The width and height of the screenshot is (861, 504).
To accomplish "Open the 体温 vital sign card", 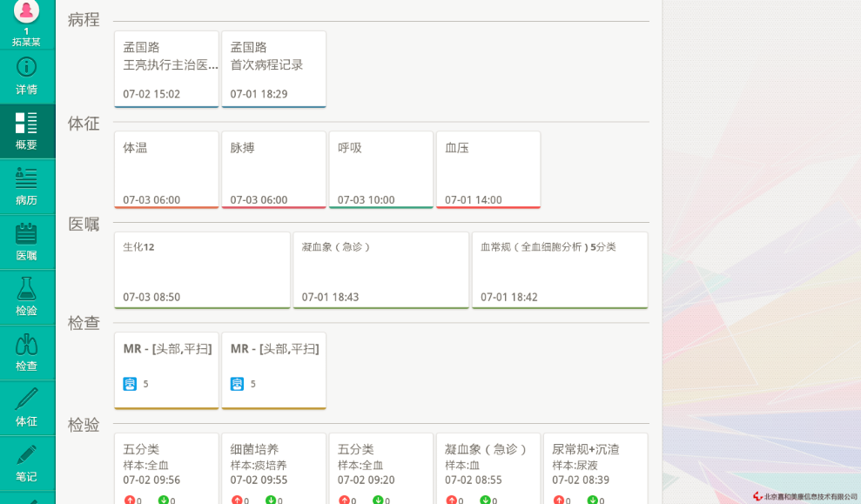I will point(166,170).
